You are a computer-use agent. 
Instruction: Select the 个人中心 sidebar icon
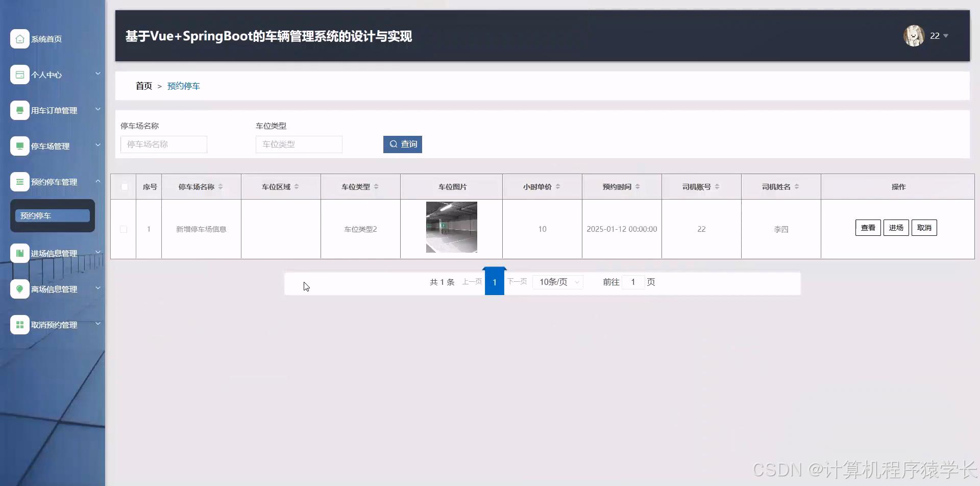(19, 74)
